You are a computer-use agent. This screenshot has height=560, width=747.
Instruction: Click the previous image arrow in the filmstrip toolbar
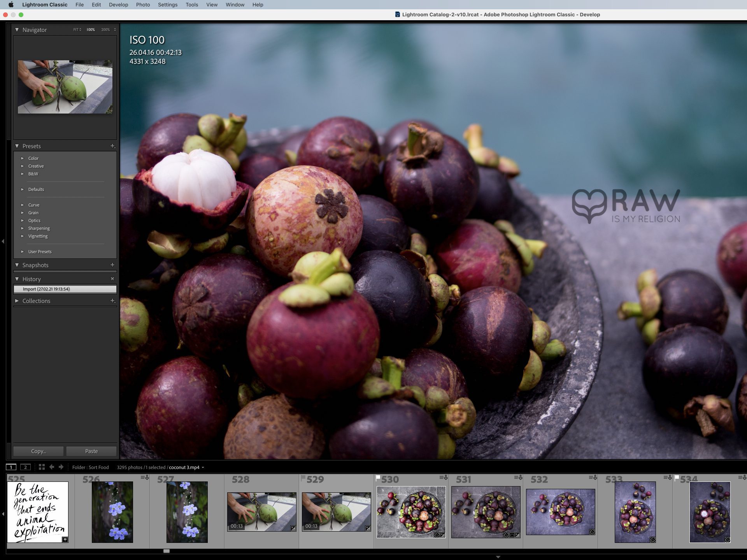[52, 467]
